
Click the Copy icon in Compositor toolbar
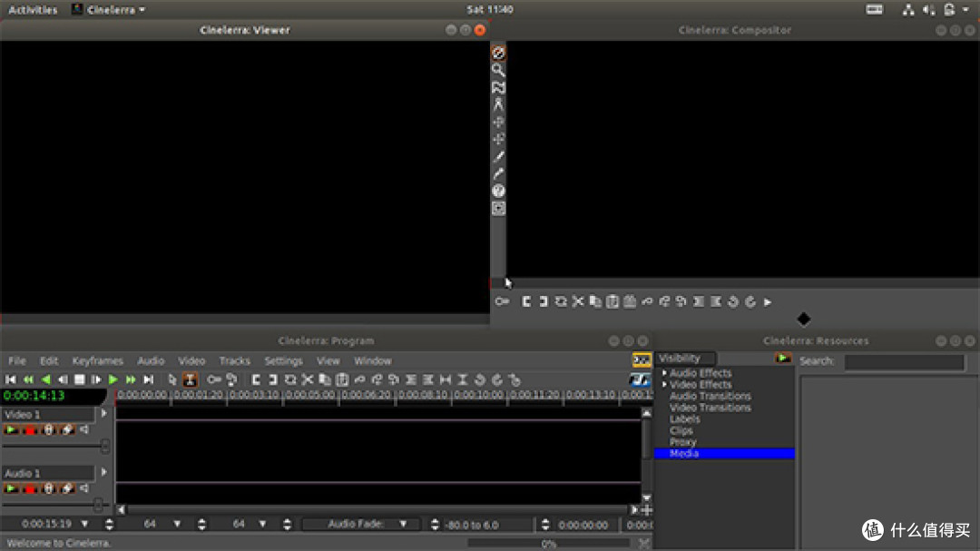(595, 302)
